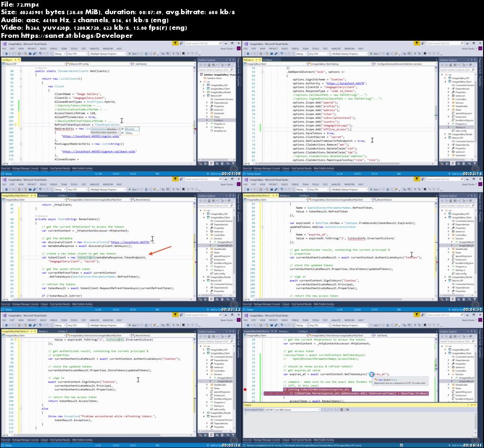In the 00:01:08 frame, pin the Config.cs tab
This screenshot has height=448, width=484.
(x=16, y=60)
